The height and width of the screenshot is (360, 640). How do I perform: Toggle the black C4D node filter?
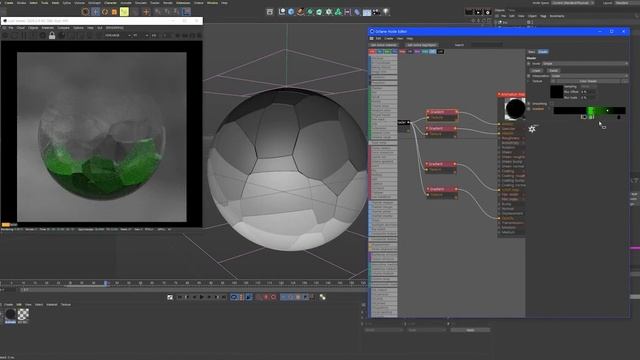(x=440, y=52)
